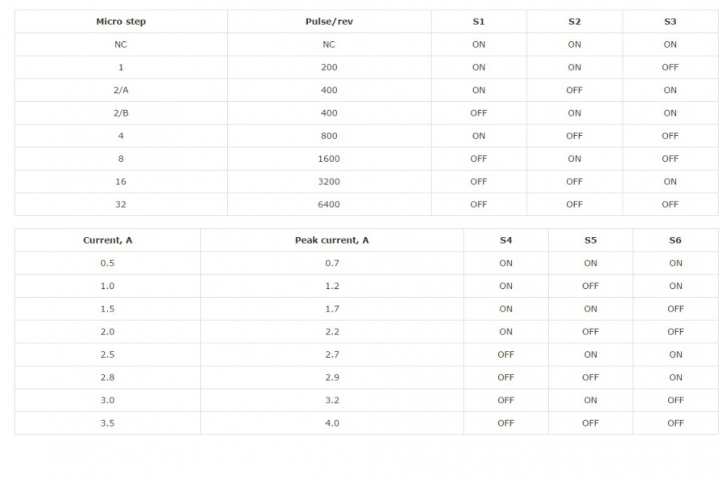
Task: Select the S3 header cell
Action: 670,22
